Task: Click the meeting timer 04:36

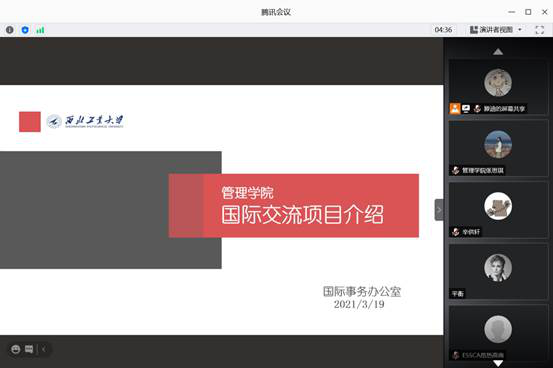Action: [x=443, y=30]
